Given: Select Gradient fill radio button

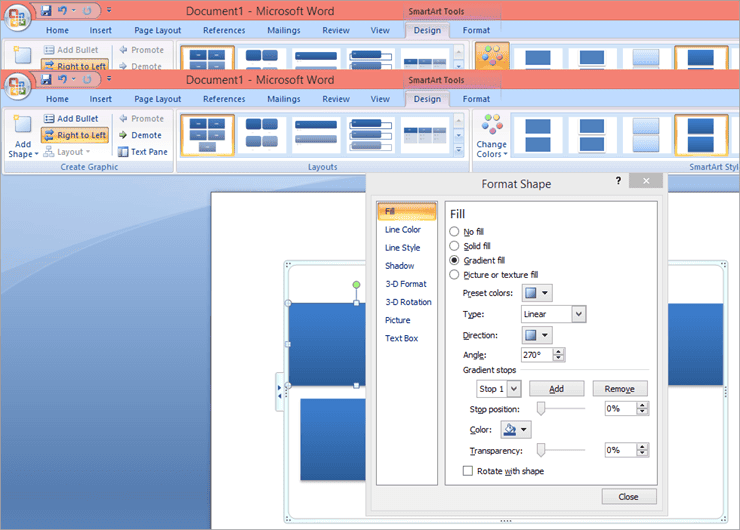Looking at the screenshot, I should 454,260.
